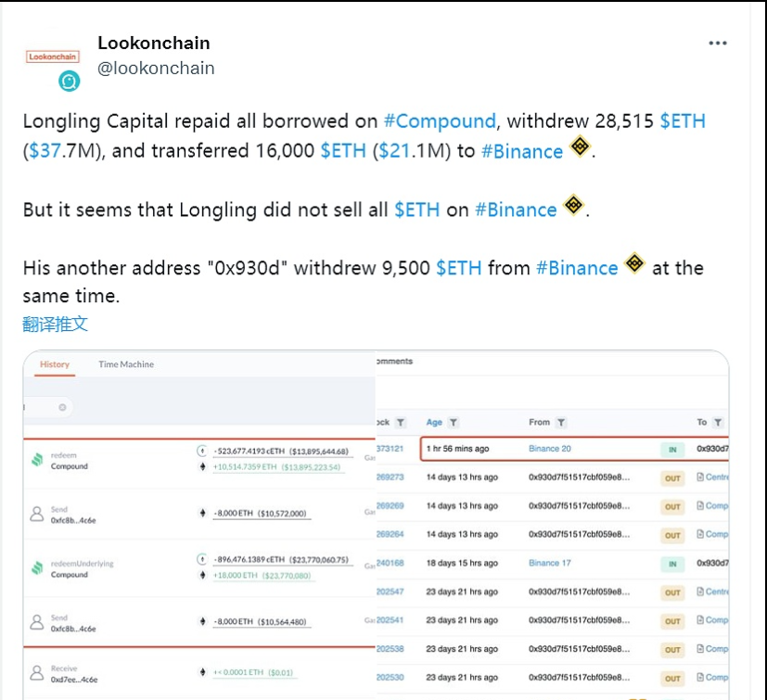Viewport: 767px width, 700px height.
Task: Click the Lookonchain display name
Action: [154, 43]
